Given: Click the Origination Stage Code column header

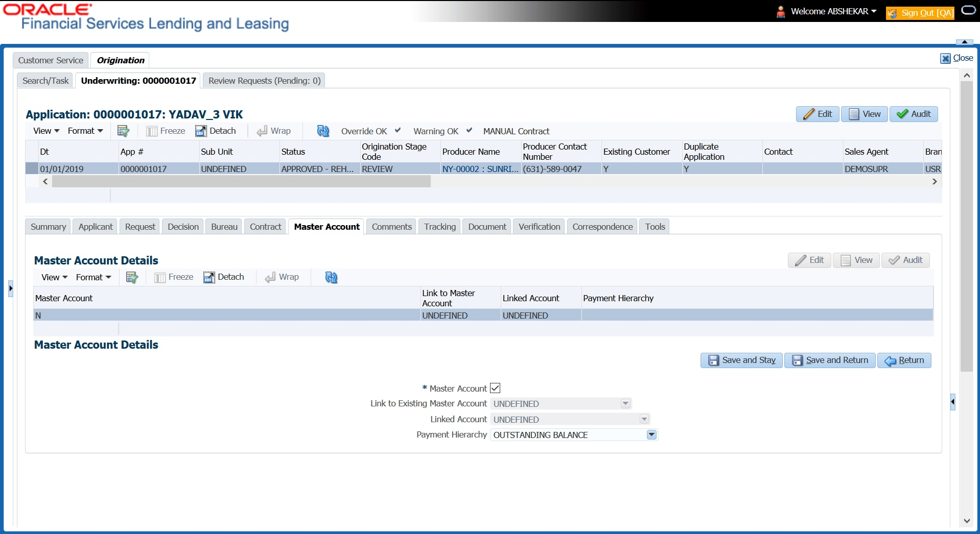Looking at the screenshot, I should click(x=400, y=152).
